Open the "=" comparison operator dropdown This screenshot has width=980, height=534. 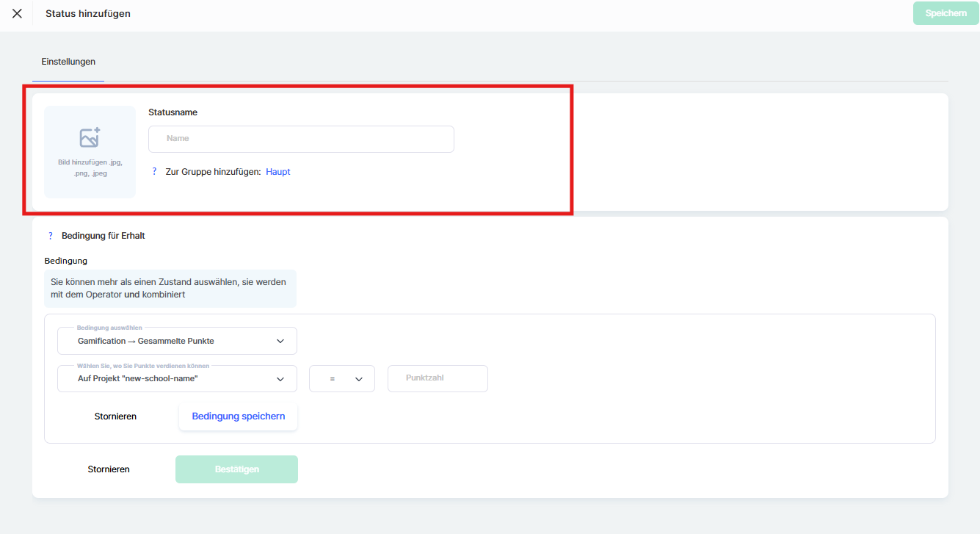(x=341, y=379)
